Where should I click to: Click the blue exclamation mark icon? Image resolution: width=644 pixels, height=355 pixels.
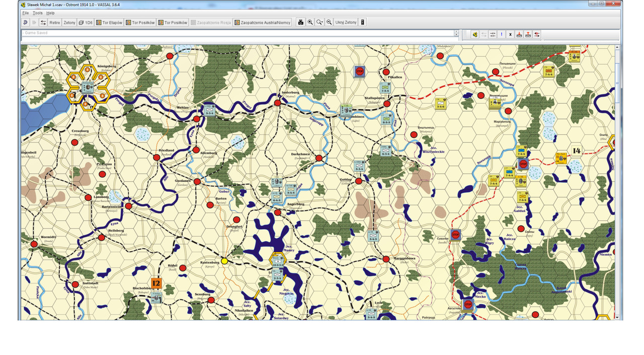pyautogui.click(x=502, y=34)
